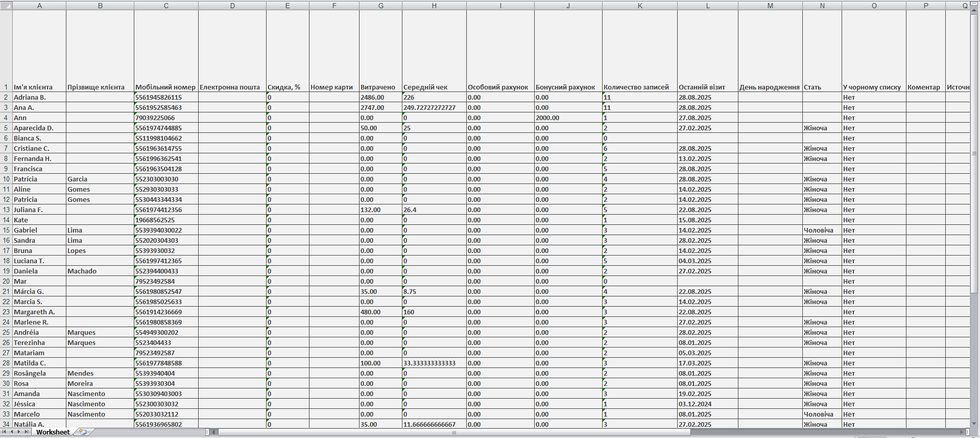Click the vertical split box above scrollbar
This screenshot has height=438, width=980.
(x=974, y=3)
